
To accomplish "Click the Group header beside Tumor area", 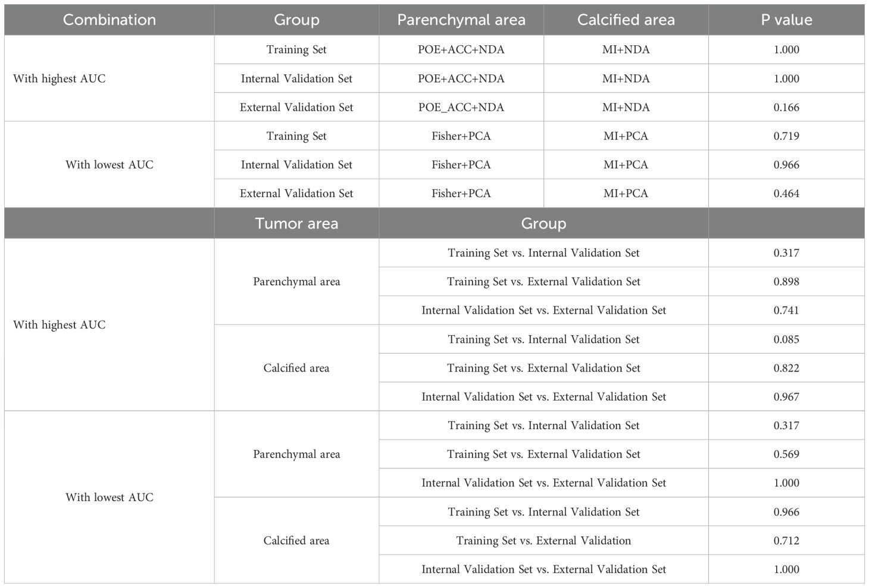I will point(543,223).
